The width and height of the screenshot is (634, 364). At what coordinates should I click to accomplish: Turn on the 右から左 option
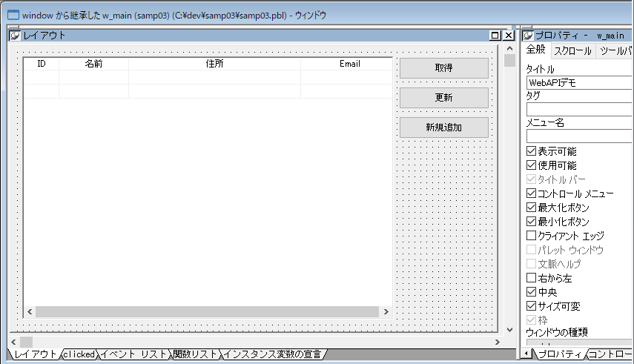click(x=531, y=278)
